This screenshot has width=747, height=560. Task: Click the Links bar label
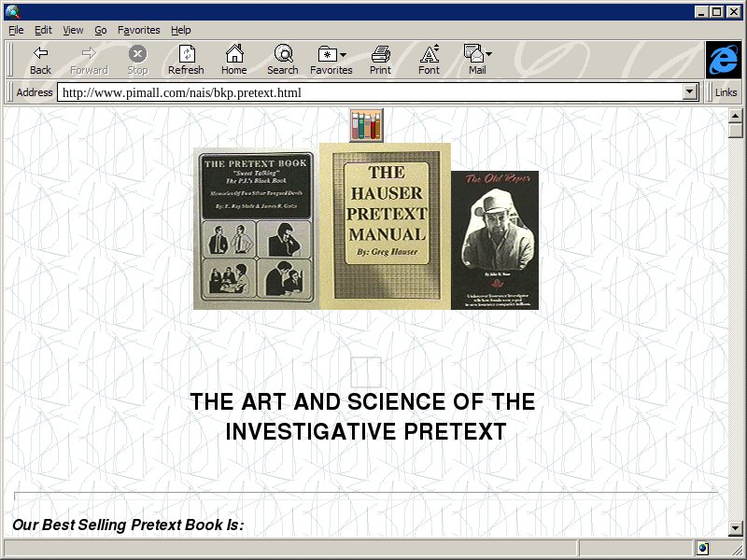[x=726, y=92]
